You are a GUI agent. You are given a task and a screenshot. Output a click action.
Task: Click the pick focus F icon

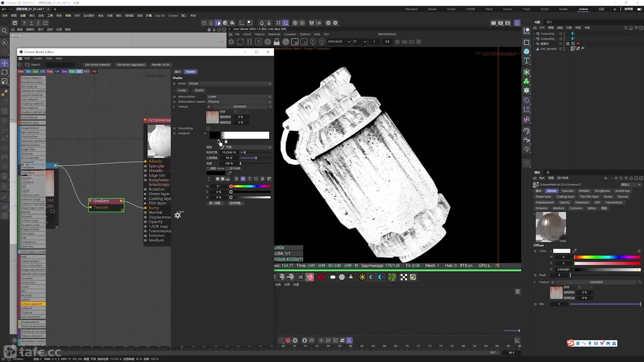point(313,42)
